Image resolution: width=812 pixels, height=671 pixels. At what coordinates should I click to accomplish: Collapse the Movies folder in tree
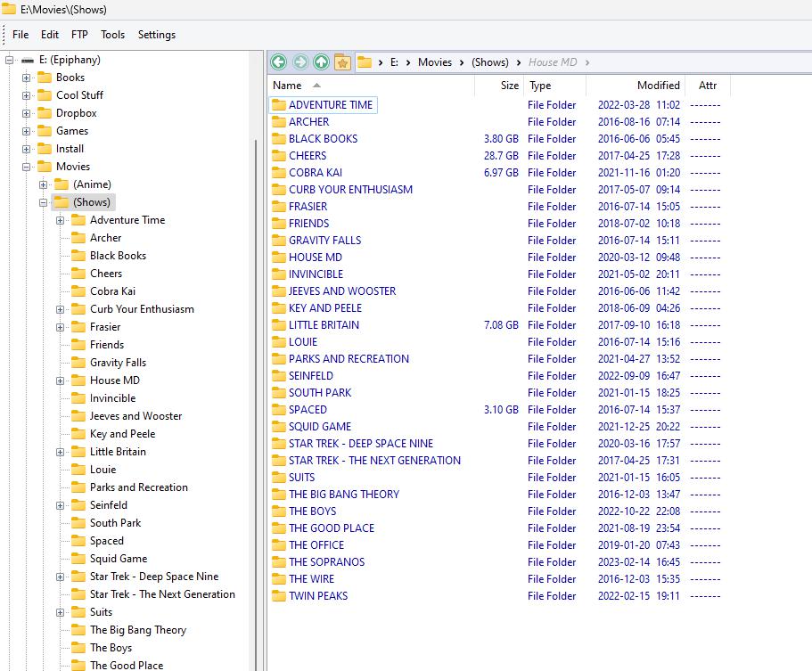point(26,167)
